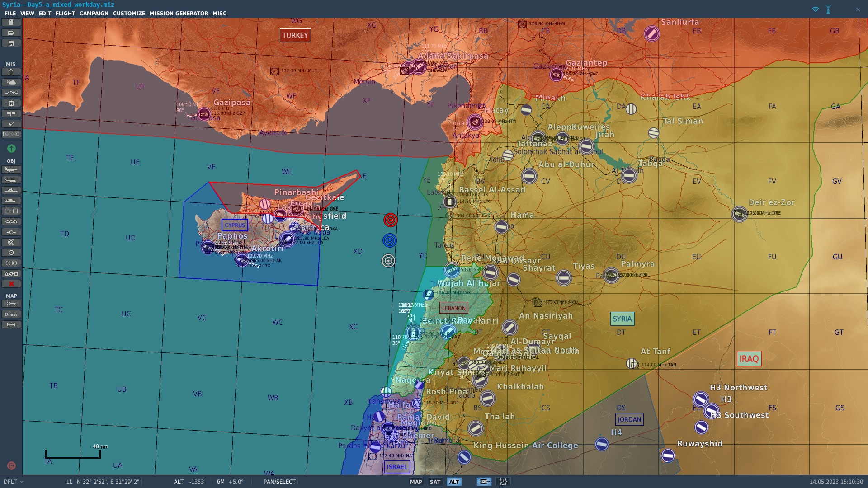Viewport: 868px width, 488px height.
Task: Click the save mission disk icon
Action: [11, 43]
